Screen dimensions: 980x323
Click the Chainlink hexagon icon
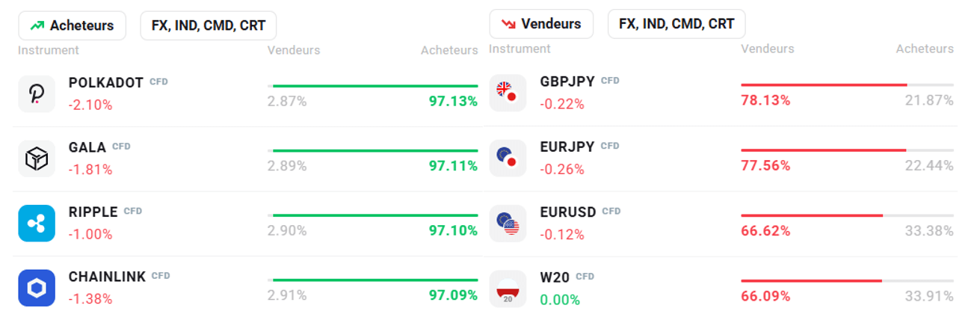tap(37, 288)
